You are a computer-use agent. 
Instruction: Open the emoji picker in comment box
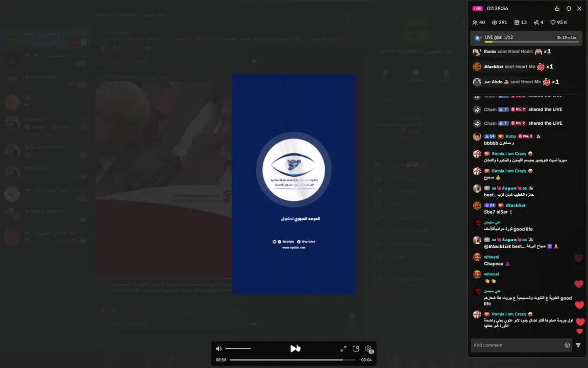(567, 345)
